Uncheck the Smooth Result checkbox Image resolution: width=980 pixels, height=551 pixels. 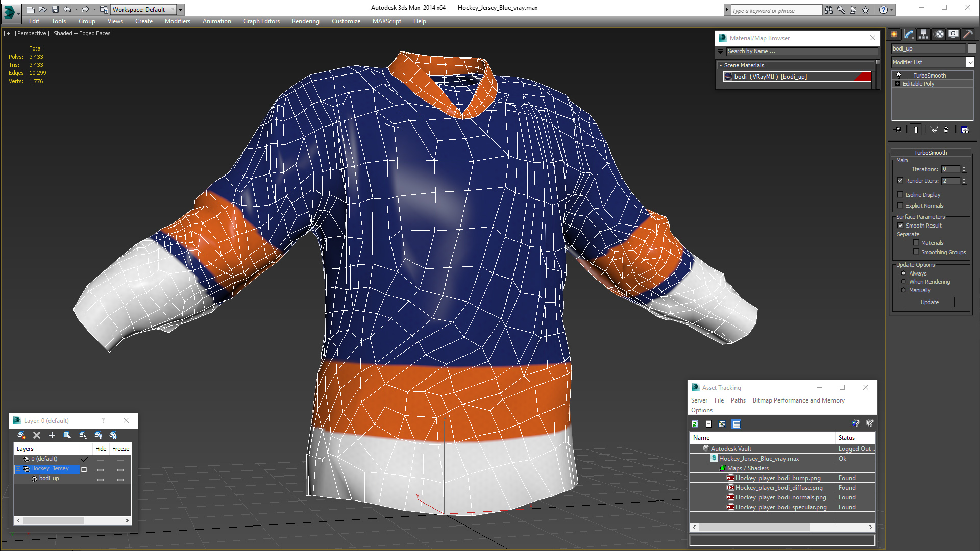[900, 226]
